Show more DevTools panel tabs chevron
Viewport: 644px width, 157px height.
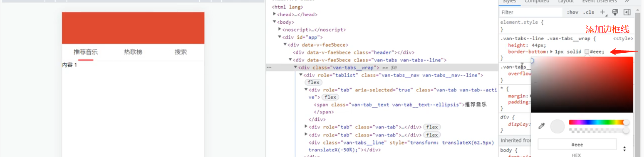[627, 1]
